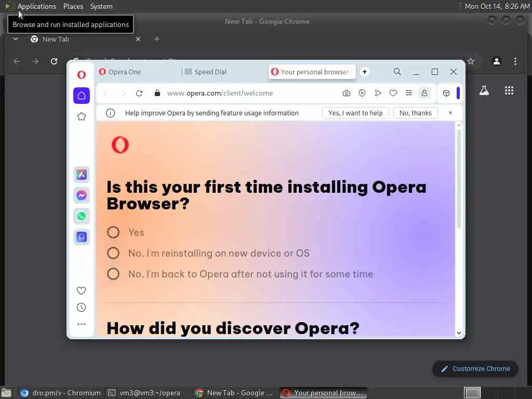Bookmark page with Chrome star icon
The width and height of the screenshot is (532, 399).
(x=471, y=61)
